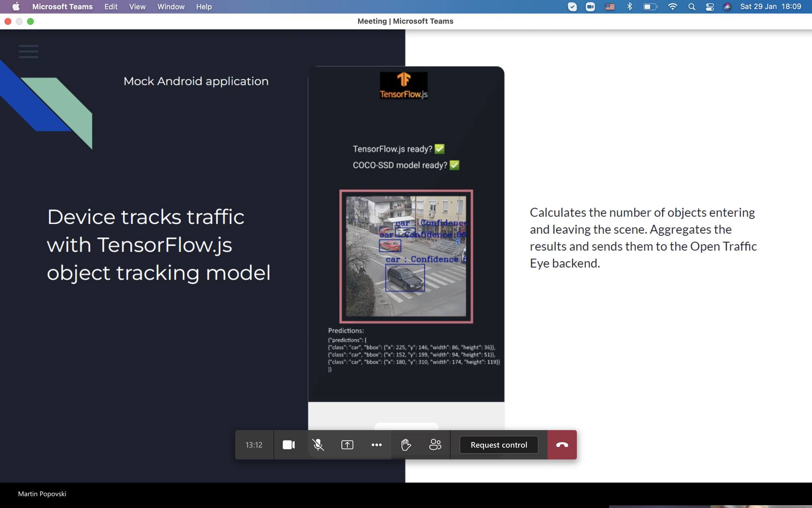Click the 'TensorFlow.js ready?' line
The width and height of the screenshot is (812, 508).
(x=398, y=149)
